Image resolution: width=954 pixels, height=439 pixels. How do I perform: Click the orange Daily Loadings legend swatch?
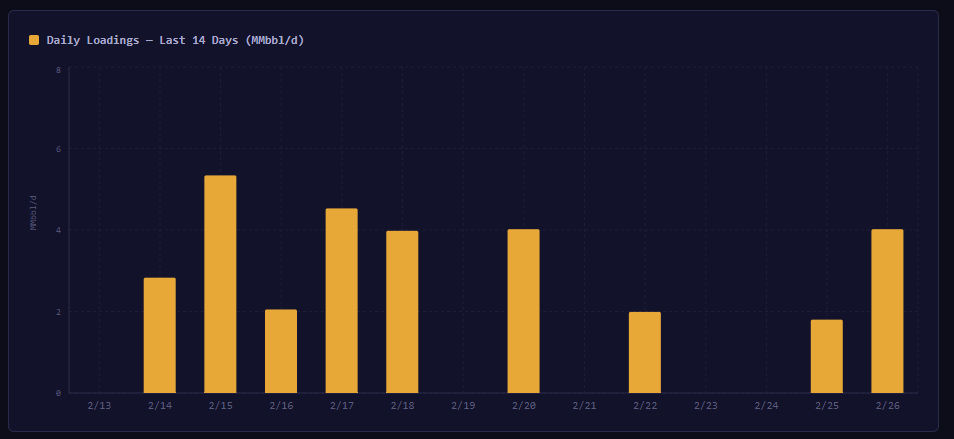point(34,40)
